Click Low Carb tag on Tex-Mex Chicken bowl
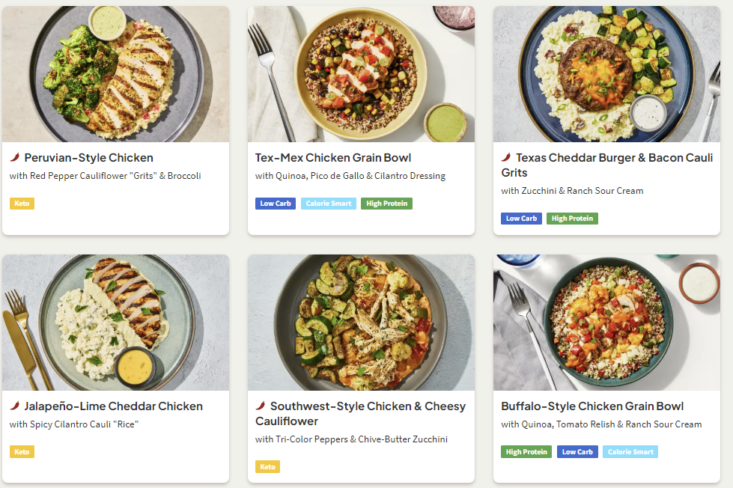Screen dimensions: 733x488 [x=275, y=203]
